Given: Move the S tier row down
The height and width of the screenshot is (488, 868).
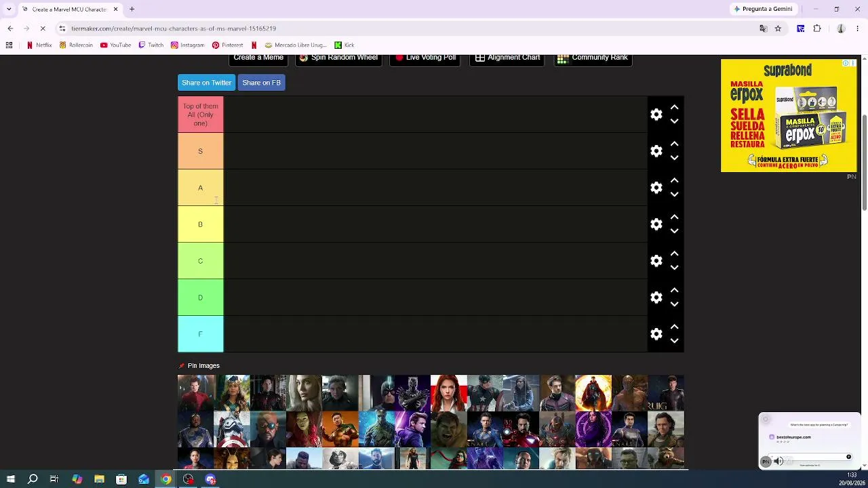Looking at the screenshot, I should (674, 158).
